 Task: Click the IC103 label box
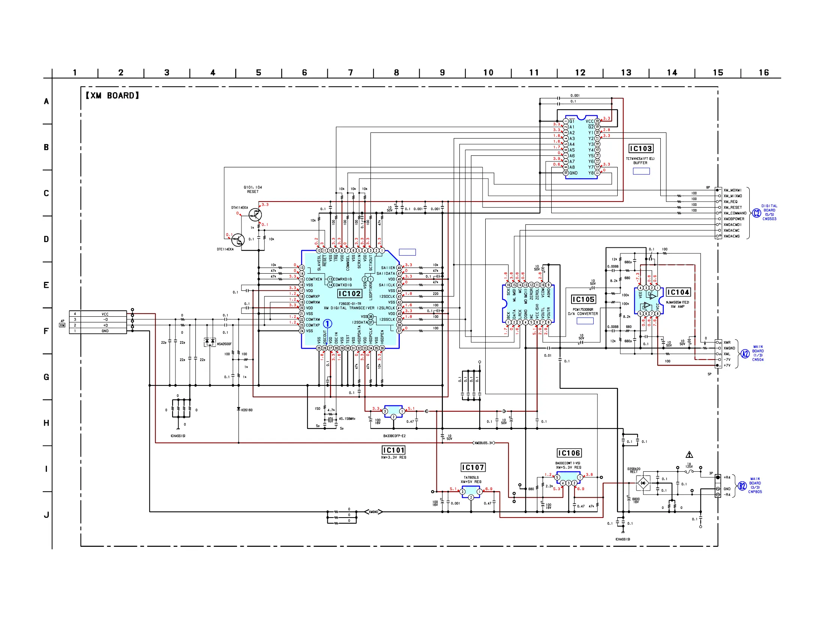(x=640, y=149)
